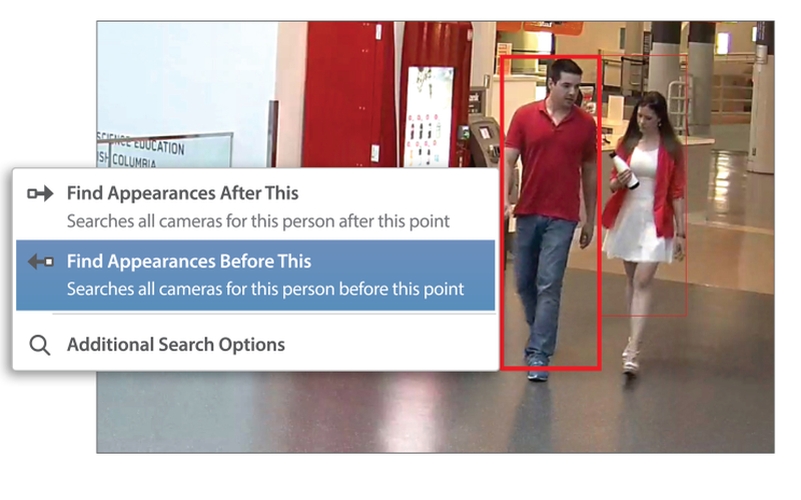Click the ticket kiosk behind the man
This screenshot has height=500, width=801.
point(486,145)
